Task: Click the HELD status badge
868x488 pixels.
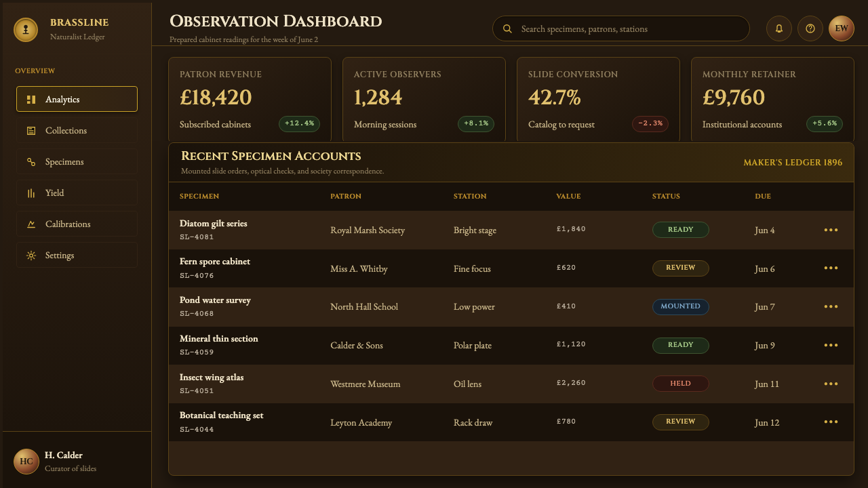Action: point(680,384)
